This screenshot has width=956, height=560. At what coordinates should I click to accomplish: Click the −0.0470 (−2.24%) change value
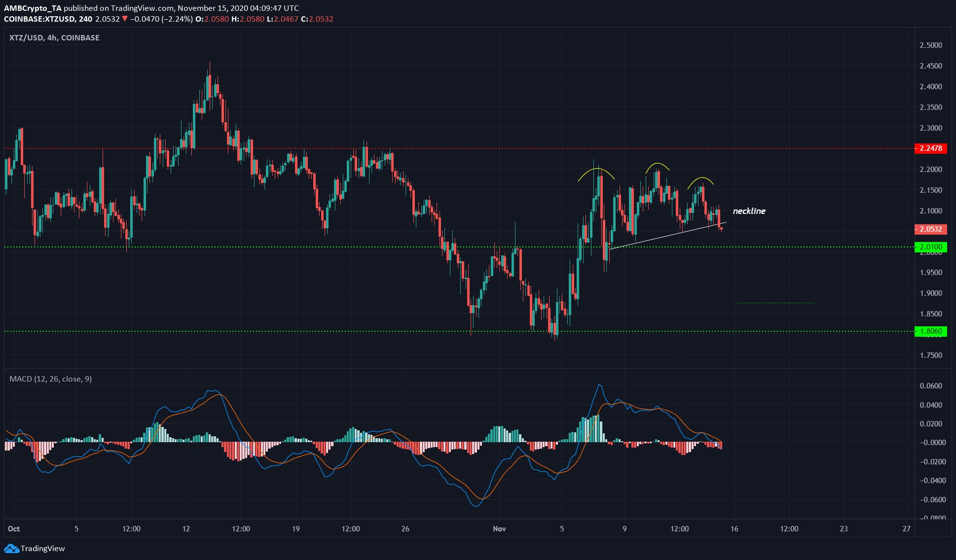click(161, 19)
